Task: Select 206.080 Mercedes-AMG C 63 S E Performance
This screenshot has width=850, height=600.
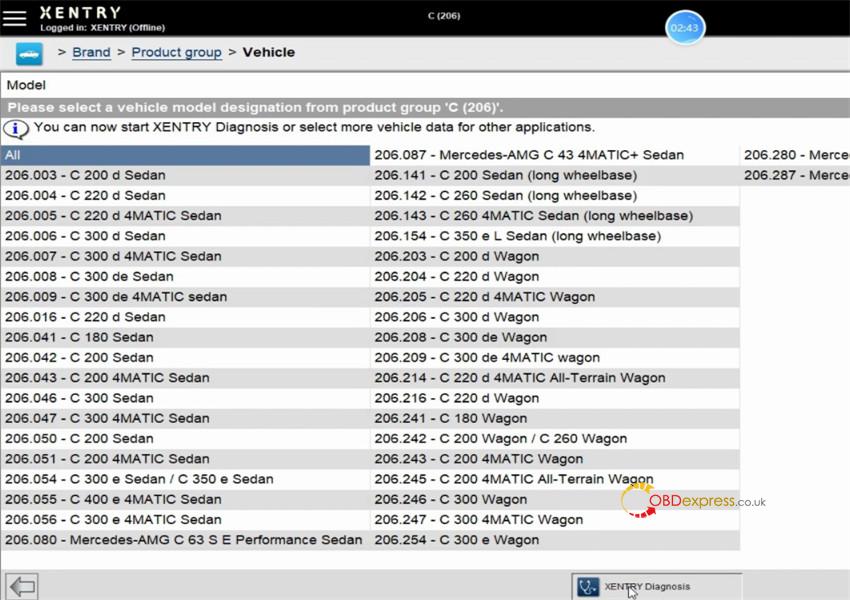Action: (185, 540)
